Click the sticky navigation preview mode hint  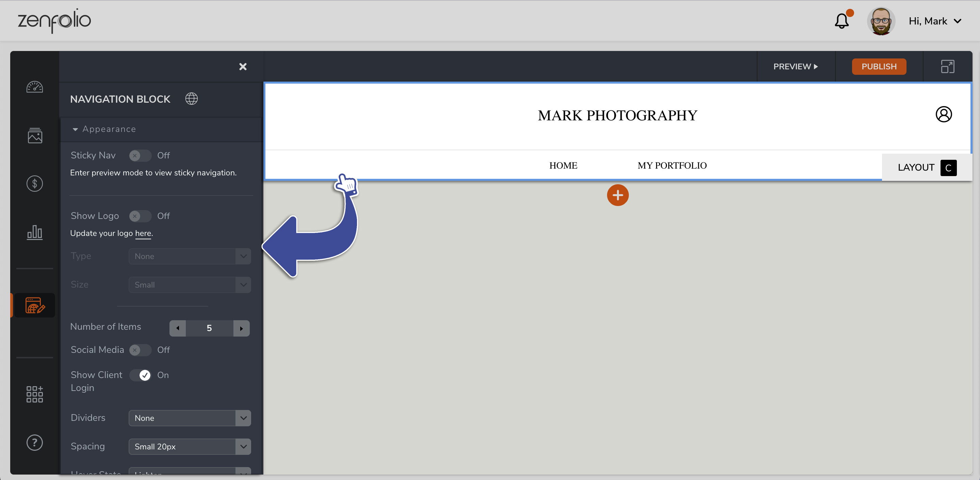click(153, 173)
